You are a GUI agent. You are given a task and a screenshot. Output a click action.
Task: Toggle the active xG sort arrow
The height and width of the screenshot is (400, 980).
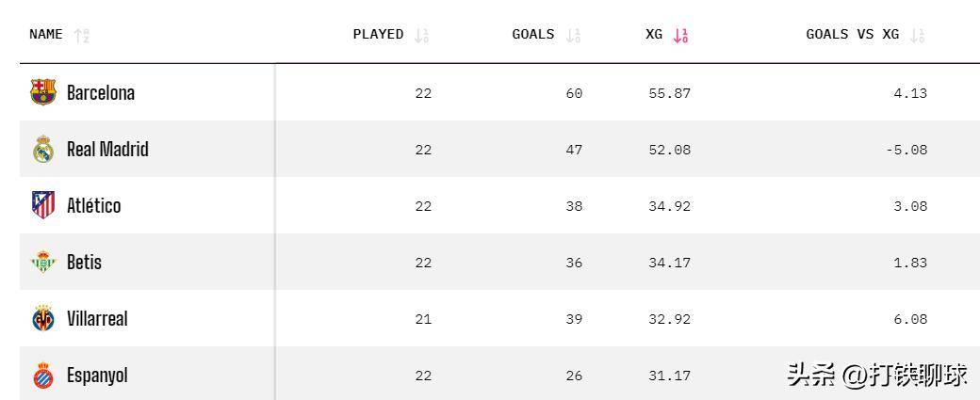coord(680,36)
